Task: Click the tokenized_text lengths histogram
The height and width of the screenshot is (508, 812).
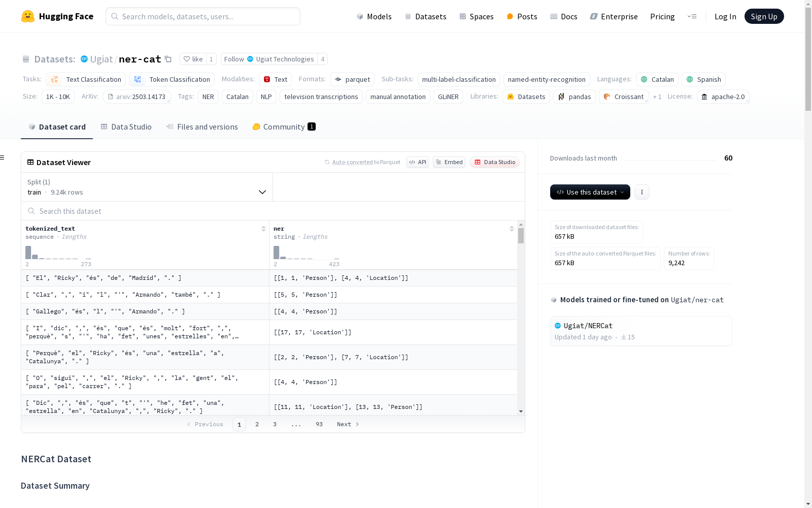Action: coord(58,252)
